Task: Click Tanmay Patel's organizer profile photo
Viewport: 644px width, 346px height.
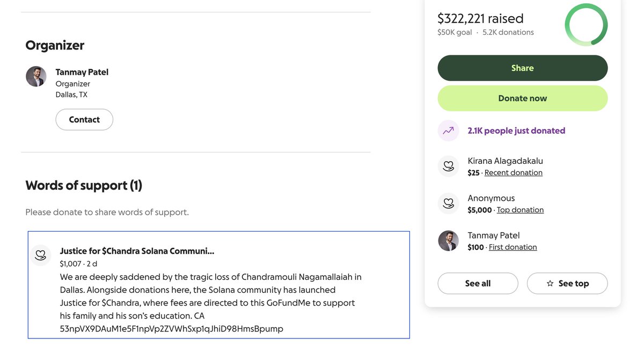Action: coord(36,76)
